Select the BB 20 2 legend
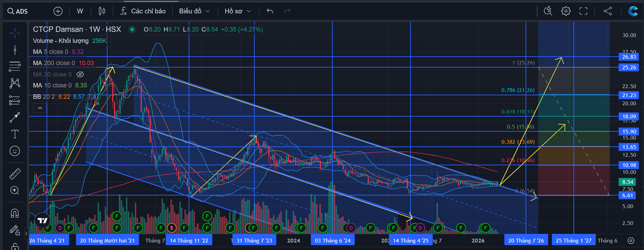 coord(44,97)
